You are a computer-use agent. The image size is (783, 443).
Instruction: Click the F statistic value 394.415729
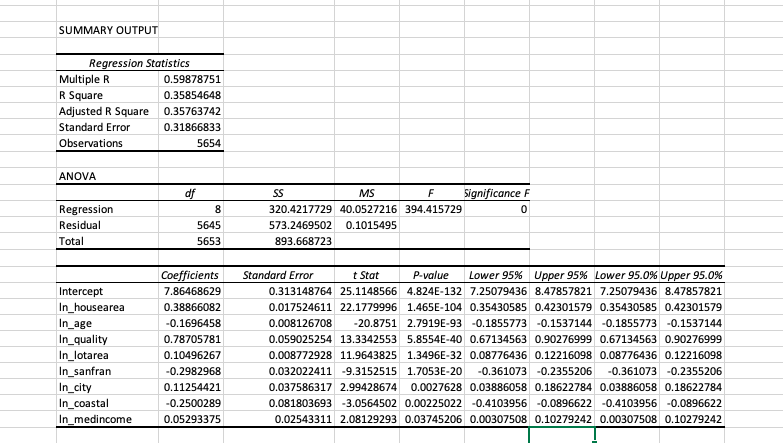click(x=432, y=209)
